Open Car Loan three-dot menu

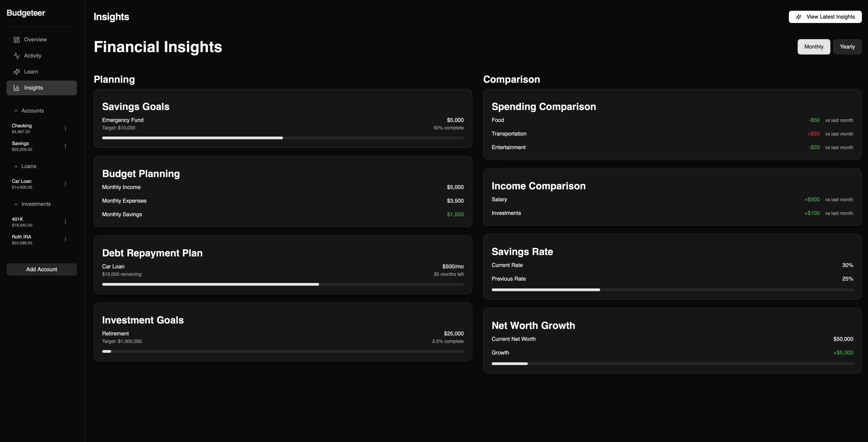65,184
